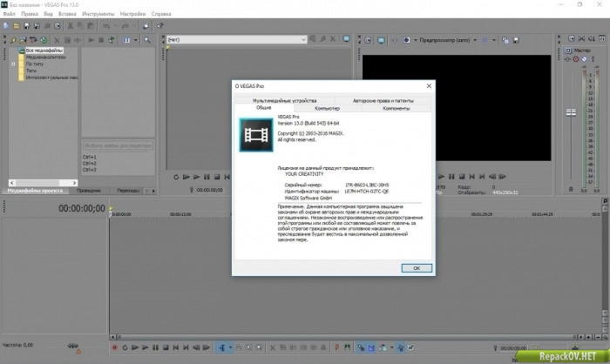Screen dimensions: 610x364
Task: Toggle Auto Preview in media panel toolbar
Action: 112,40
